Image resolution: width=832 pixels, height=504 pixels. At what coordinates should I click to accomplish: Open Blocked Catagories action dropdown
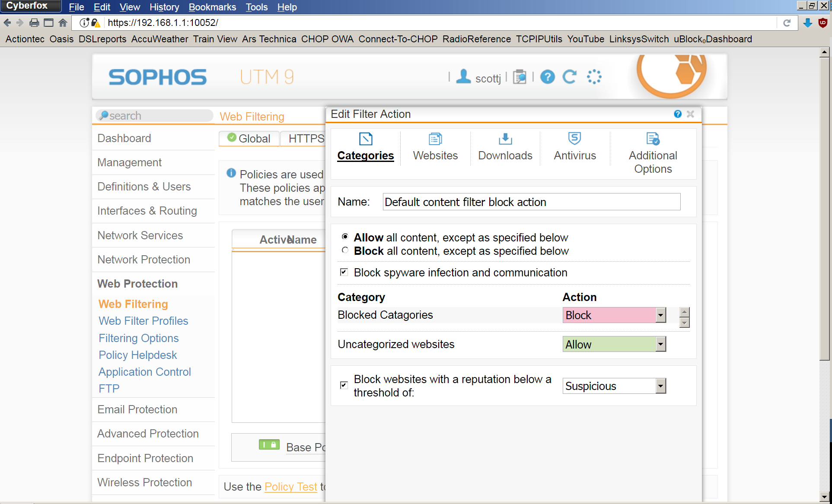(x=614, y=315)
